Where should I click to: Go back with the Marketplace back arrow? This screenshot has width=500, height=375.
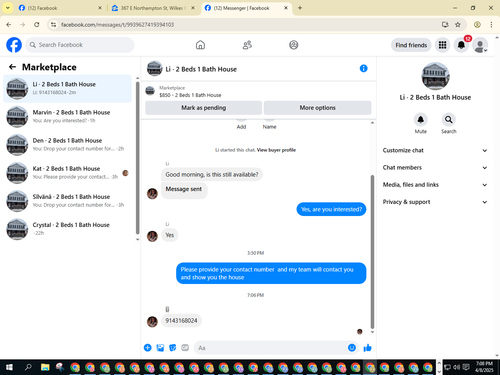coord(12,67)
